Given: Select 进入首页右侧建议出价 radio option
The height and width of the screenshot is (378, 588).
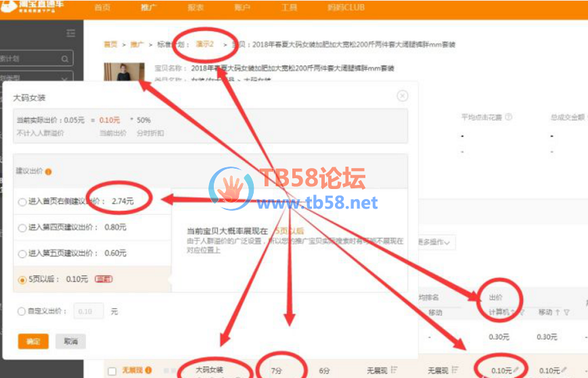Looking at the screenshot, I should 22,202.
